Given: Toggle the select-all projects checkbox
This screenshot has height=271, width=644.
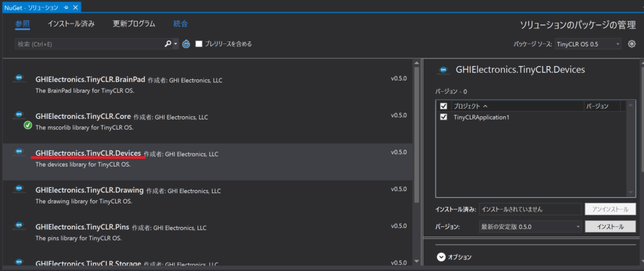Looking at the screenshot, I should click(x=443, y=106).
